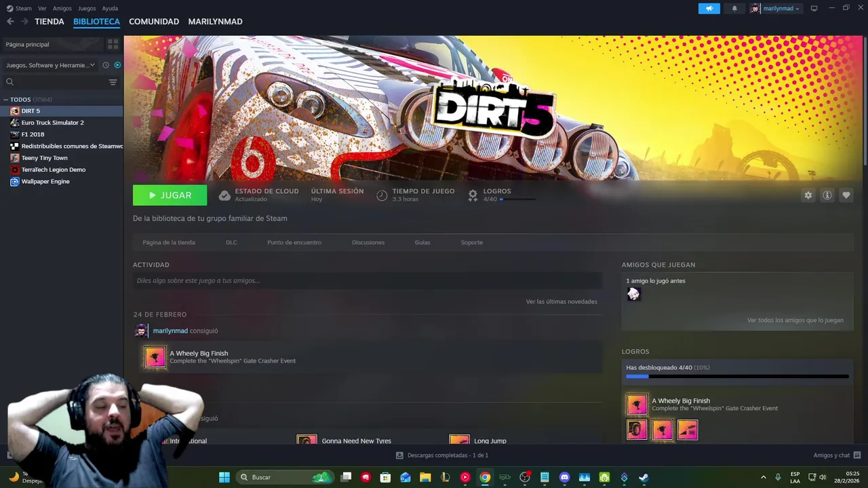Toggle the ready-to-play filter
This screenshot has width=868, height=488.
117,65
